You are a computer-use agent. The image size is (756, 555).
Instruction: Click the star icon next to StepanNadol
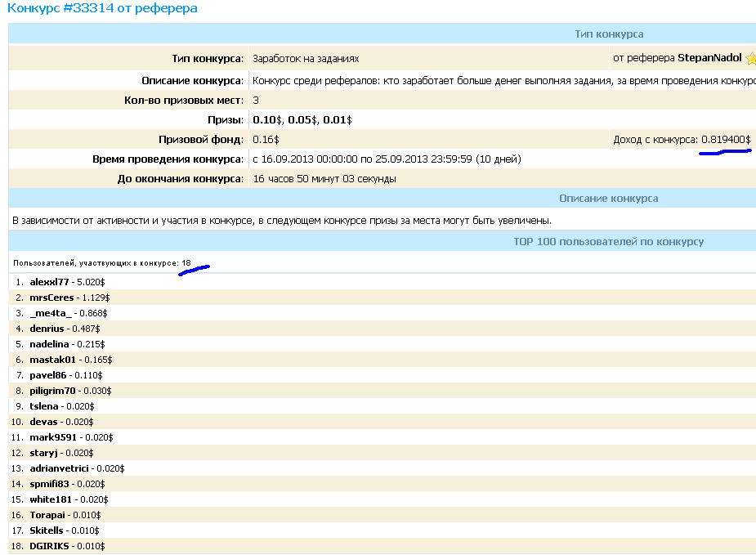tap(751, 58)
